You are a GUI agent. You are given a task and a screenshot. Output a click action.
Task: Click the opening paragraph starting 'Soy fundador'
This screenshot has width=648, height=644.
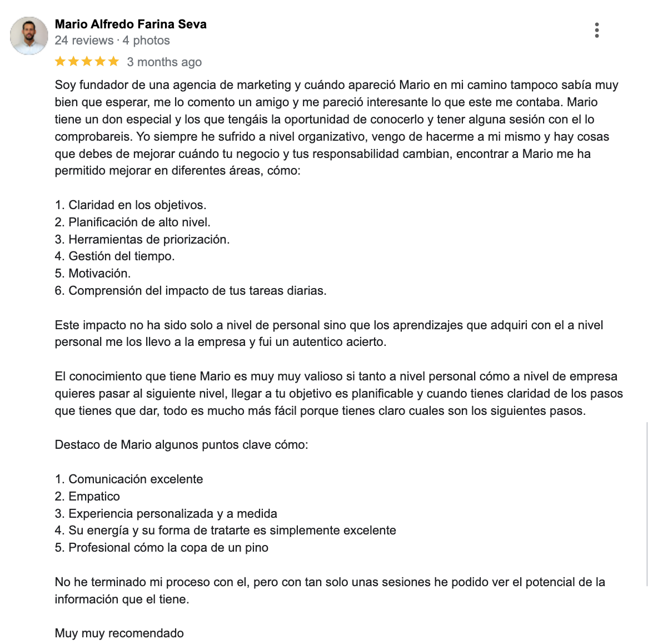(337, 128)
